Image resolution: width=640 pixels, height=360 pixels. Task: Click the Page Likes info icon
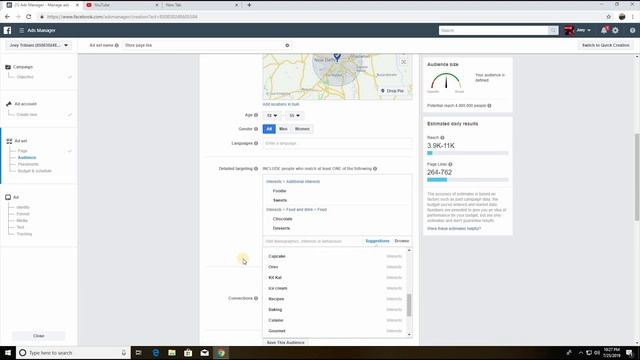pos(450,164)
